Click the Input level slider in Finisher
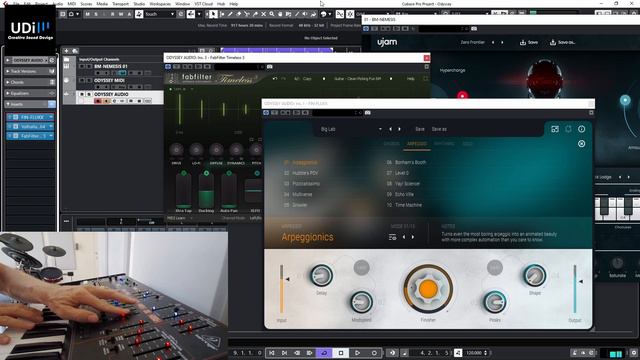This screenshot has width=640, height=360. 282,289
